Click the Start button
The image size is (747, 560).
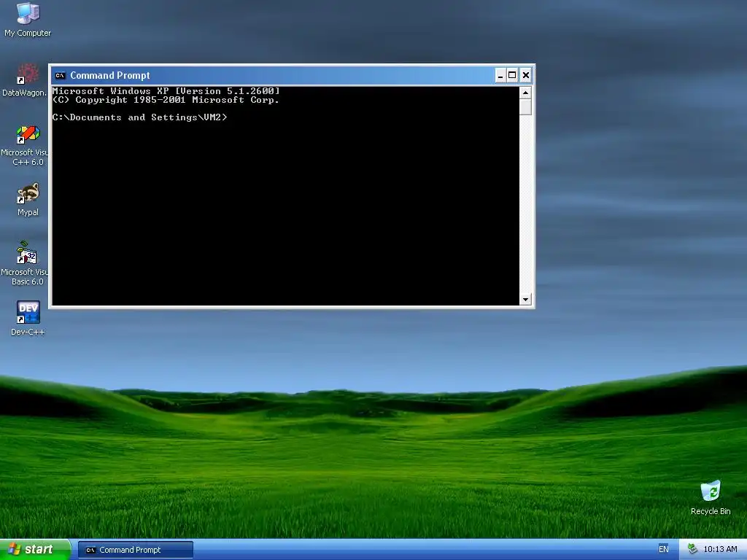[x=36, y=550]
